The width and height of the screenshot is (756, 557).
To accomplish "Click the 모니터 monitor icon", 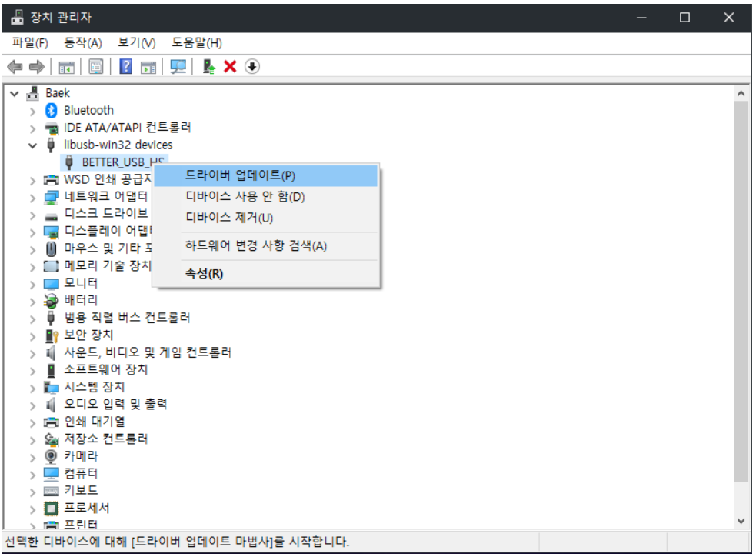I will coord(51,284).
